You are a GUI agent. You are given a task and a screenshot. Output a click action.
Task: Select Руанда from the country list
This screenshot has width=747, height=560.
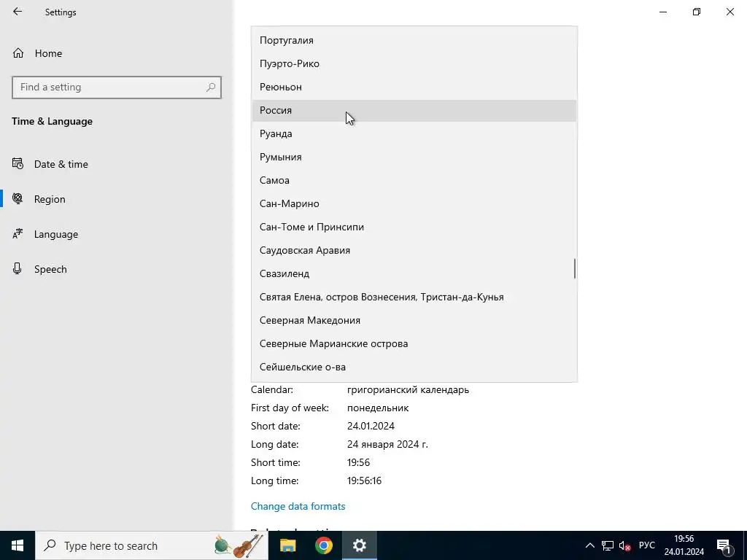point(414,134)
